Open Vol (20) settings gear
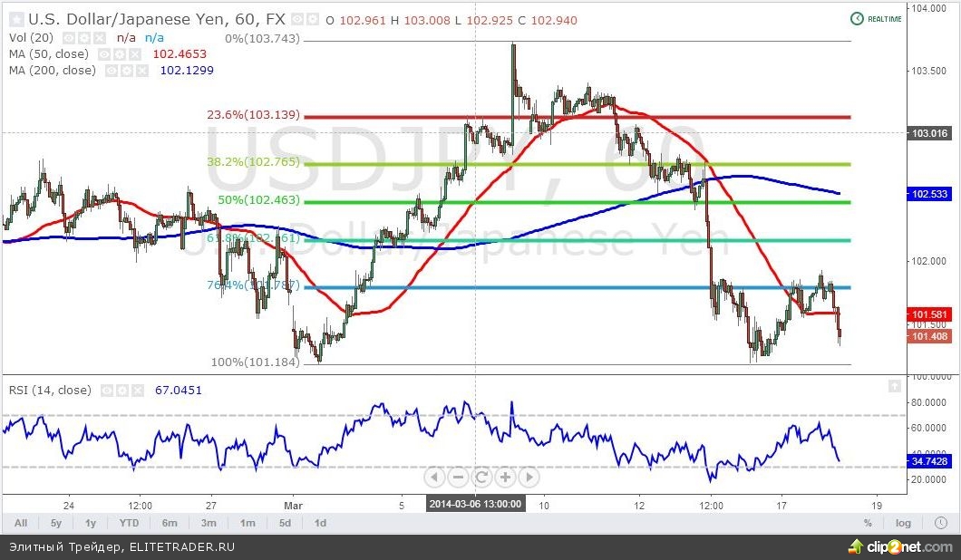 click(84, 38)
